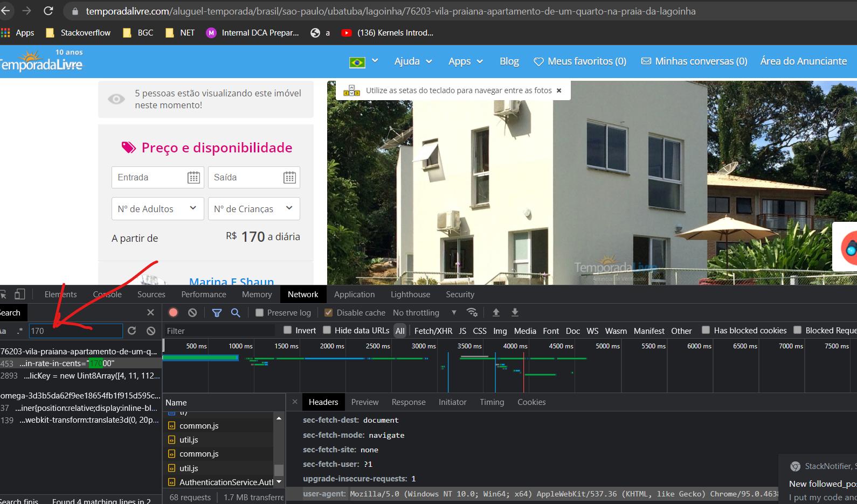Switch to the Application tab

354,295
